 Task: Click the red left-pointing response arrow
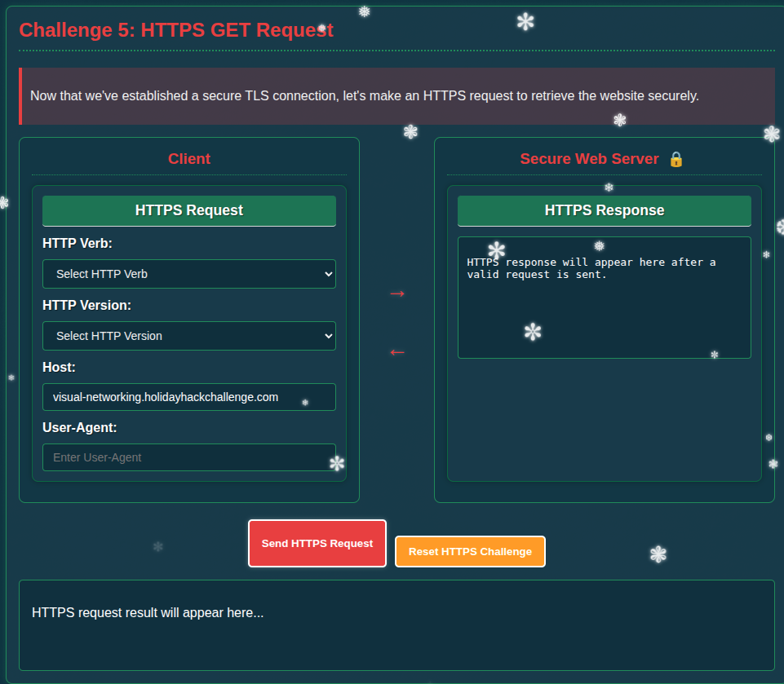[x=397, y=352]
